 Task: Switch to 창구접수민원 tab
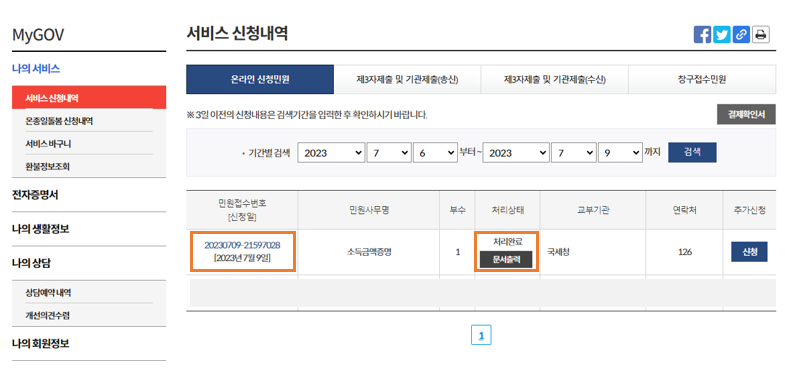click(702, 79)
